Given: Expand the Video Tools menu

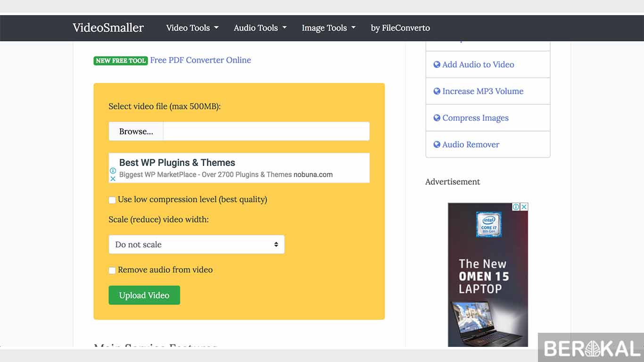Looking at the screenshot, I should point(192,28).
